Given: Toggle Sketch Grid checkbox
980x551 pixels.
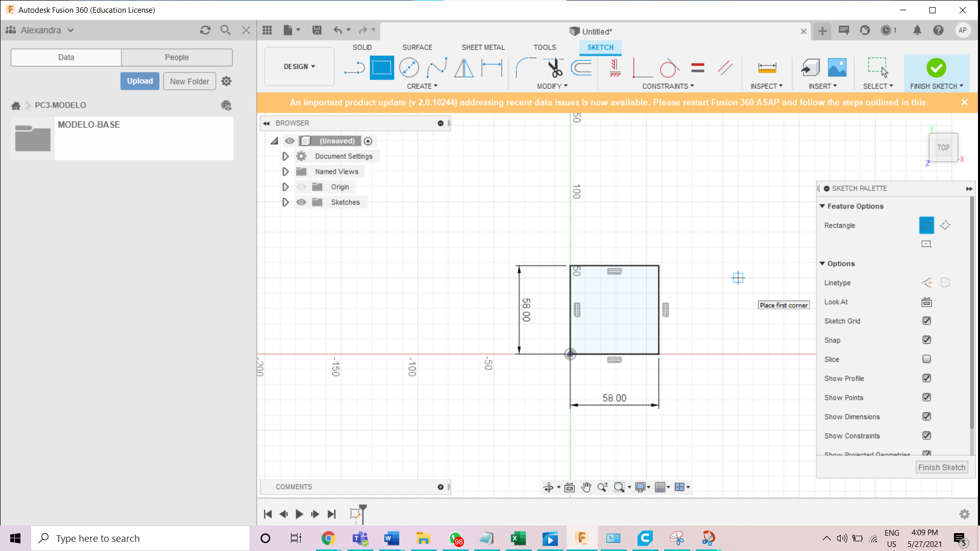Looking at the screenshot, I should click(927, 321).
